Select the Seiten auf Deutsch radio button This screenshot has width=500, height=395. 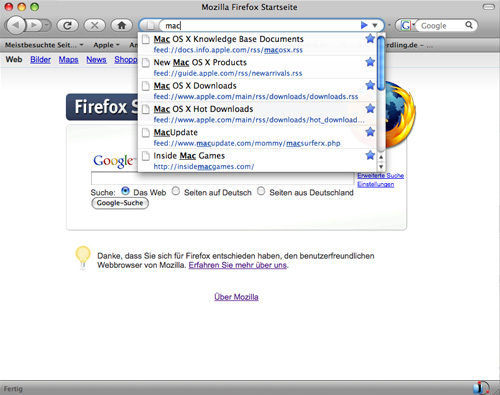(x=176, y=191)
